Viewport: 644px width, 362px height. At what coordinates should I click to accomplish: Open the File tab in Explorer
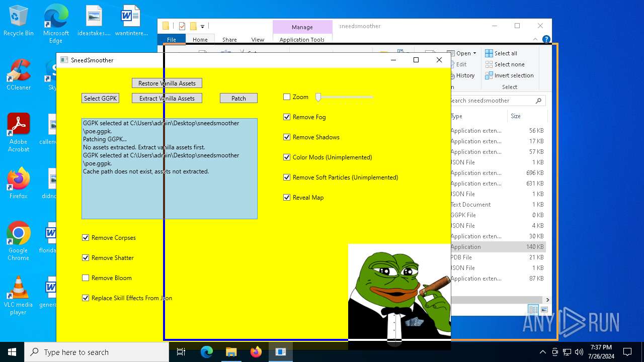[x=172, y=40]
